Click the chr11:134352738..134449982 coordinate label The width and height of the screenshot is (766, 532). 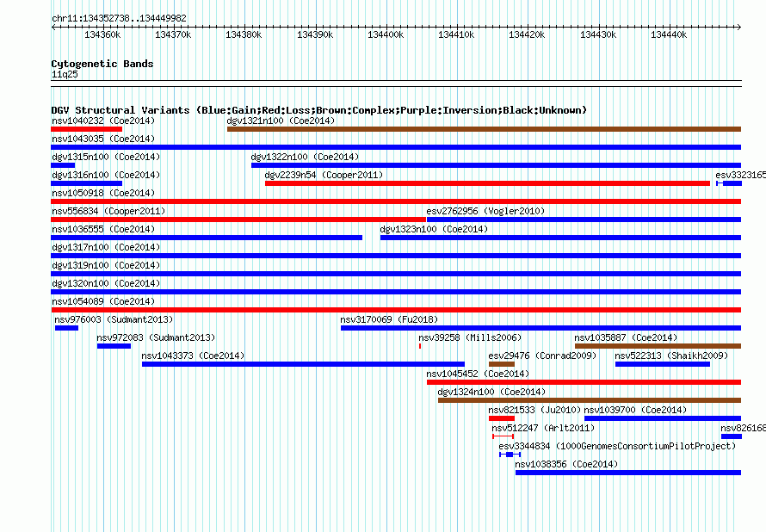(119, 18)
